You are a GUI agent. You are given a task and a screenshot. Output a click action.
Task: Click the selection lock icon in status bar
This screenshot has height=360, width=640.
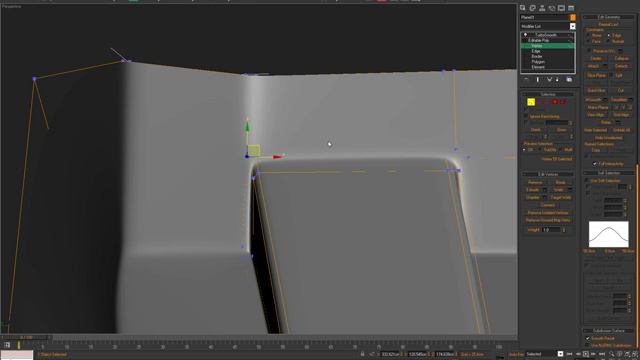pyautogui.click(x=362, y=354)
